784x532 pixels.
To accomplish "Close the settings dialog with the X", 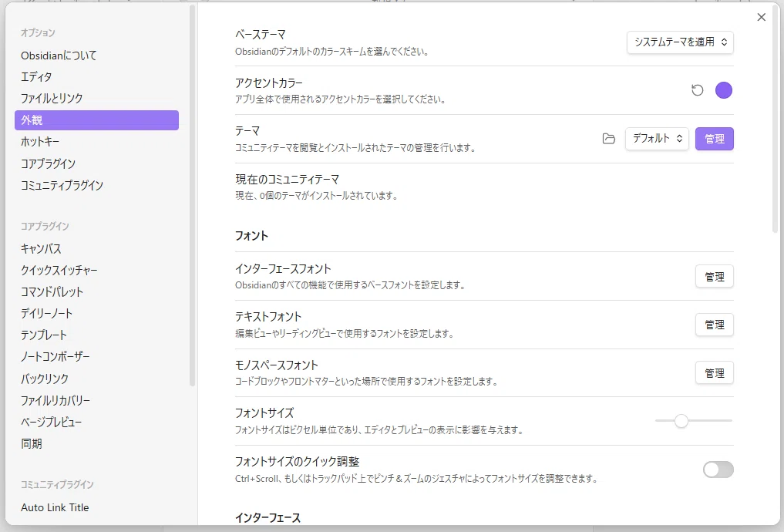I will (x=761, y=17).
